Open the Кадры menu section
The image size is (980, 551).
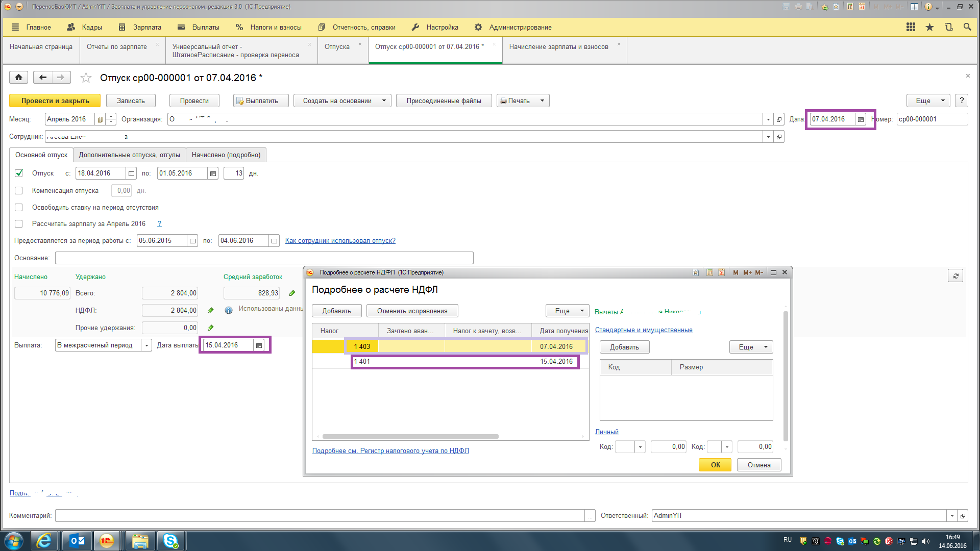tap(84, 27)
